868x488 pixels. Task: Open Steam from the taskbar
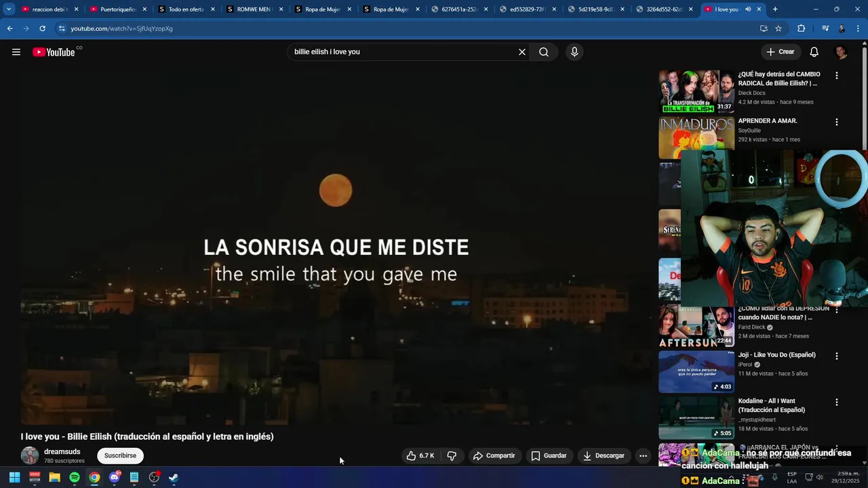[x=174, y=478]
